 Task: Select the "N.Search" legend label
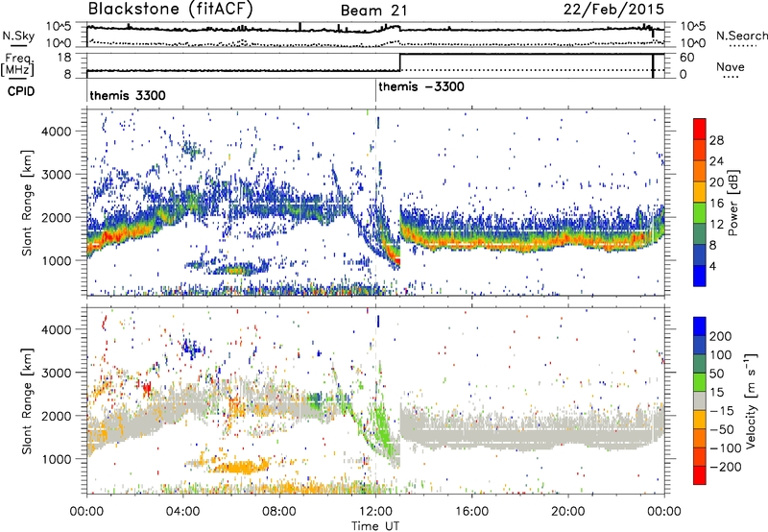click(741, 36)
